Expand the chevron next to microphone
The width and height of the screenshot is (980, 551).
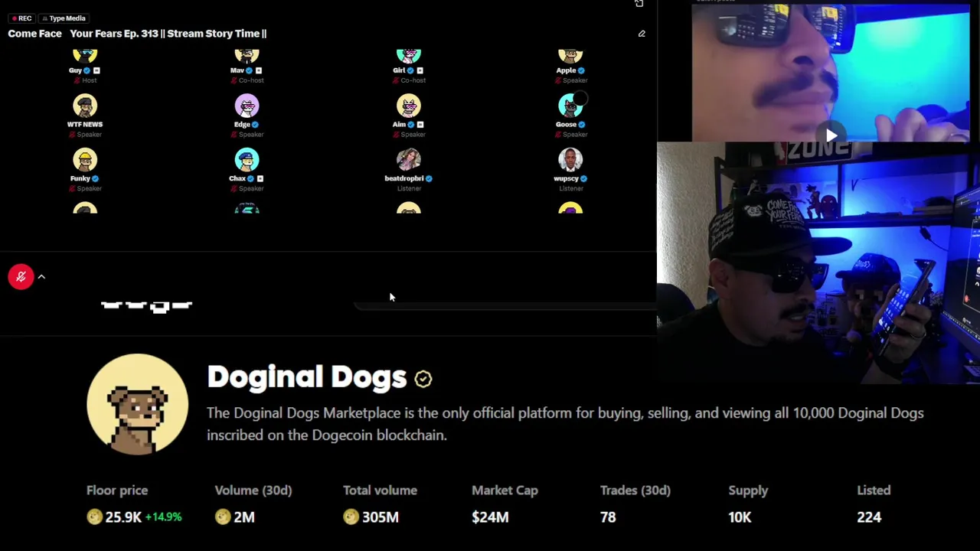tap(41, 277)
